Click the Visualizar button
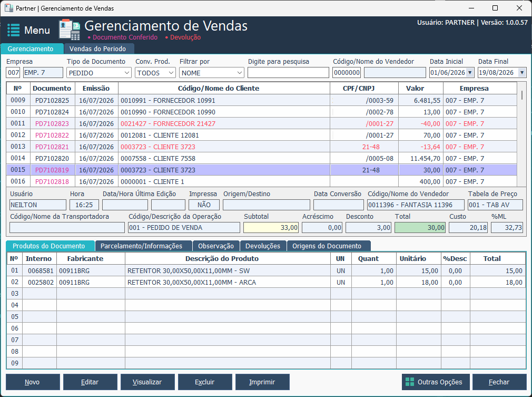 click(147, 382)
